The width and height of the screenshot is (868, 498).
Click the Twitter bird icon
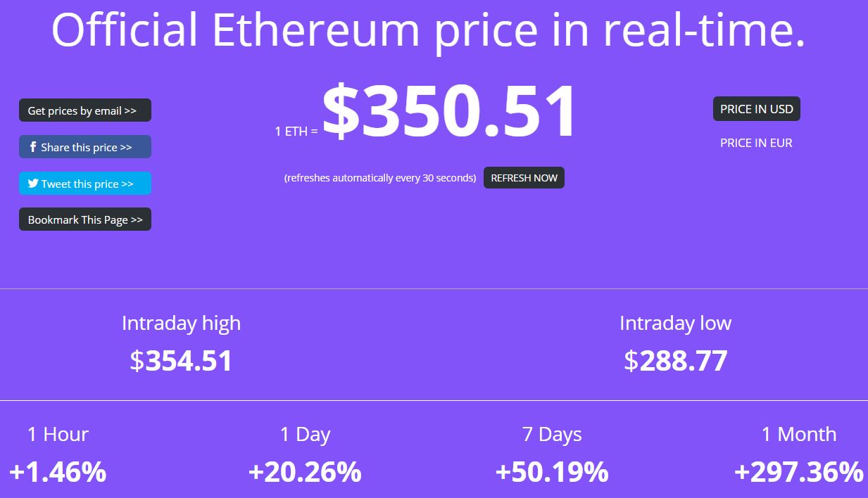click(33, 184)
